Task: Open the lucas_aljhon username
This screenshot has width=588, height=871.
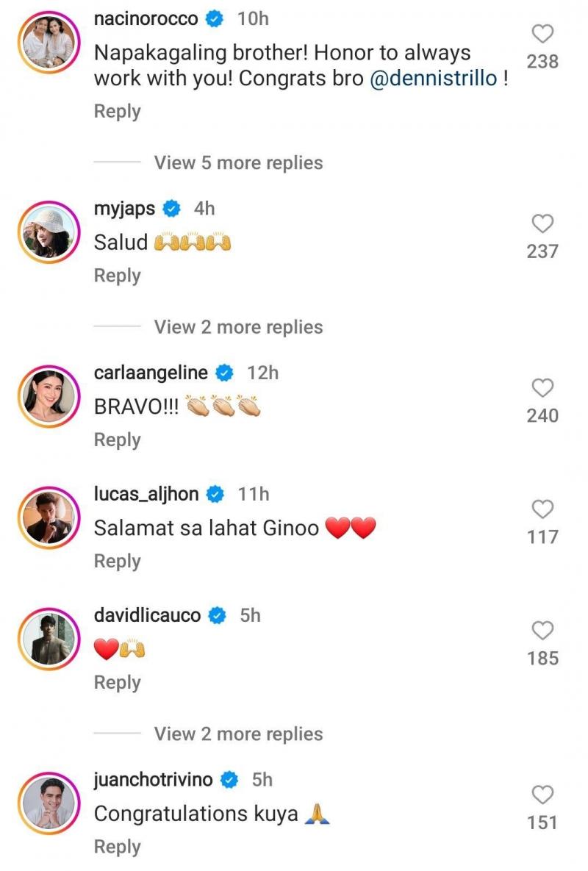Action: click(x=146, y=494)
